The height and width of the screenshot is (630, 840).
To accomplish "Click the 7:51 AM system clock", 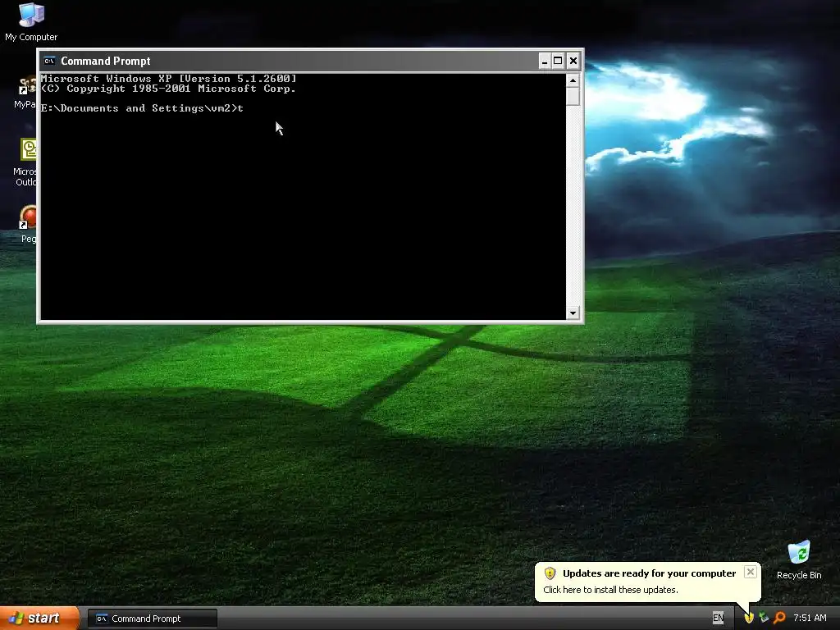I will (x=810, y=618).
